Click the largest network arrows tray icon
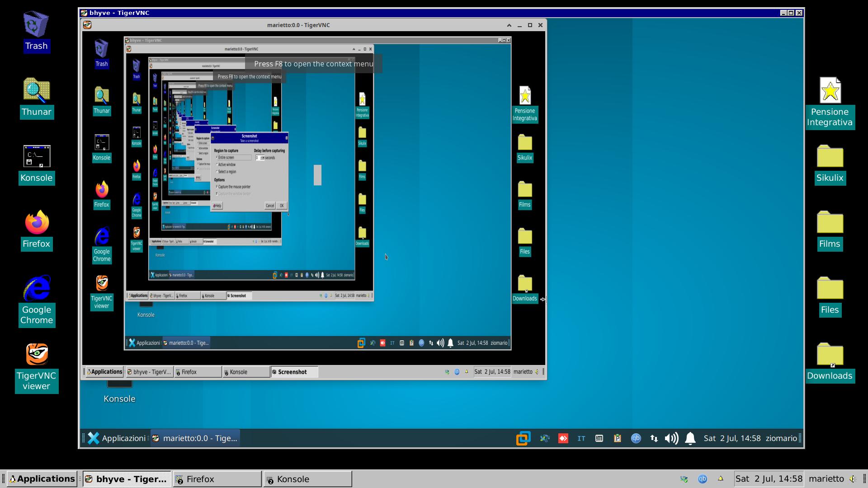The height and width of the screenshot is (488, 868). pyautogui.click(x=654, y=438)
